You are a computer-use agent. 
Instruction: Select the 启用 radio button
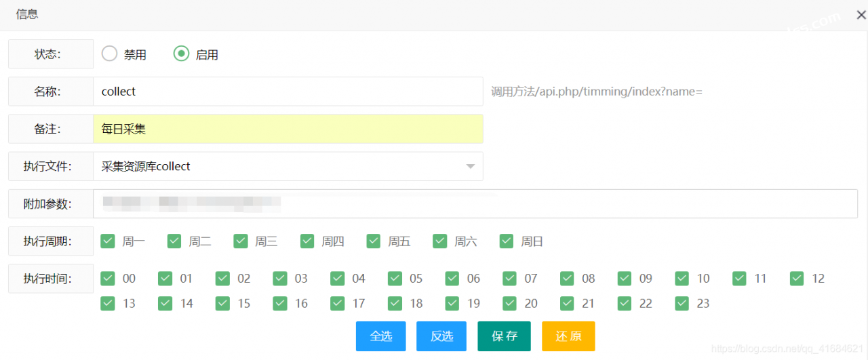coord(181,54)
